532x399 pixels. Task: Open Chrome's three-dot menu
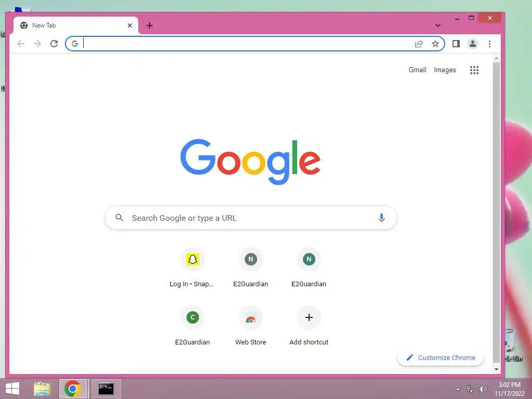[489, 44]
